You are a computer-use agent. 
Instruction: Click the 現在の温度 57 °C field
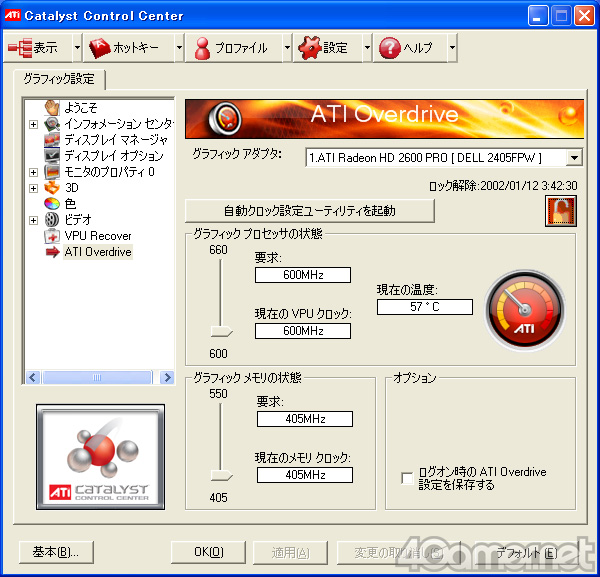pos(425,307)
